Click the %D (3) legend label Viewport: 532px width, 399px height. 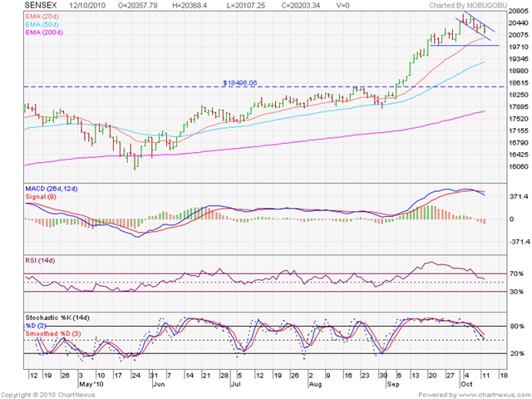(x=36, y=326)
